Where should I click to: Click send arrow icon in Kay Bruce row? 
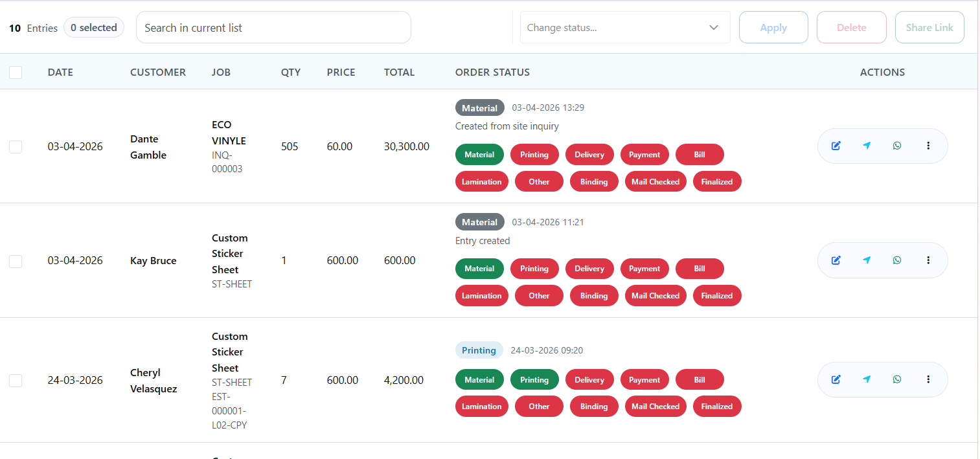867,260
